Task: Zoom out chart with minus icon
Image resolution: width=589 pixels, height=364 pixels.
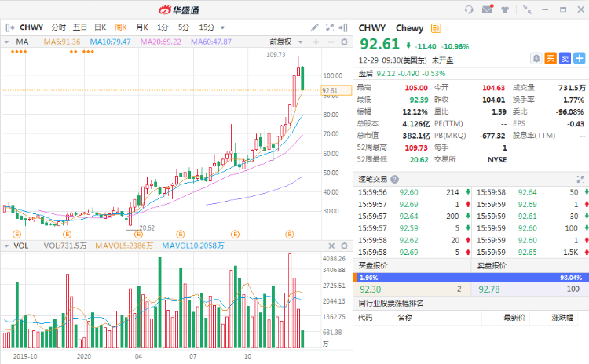Action: click(x=331, y=42)
